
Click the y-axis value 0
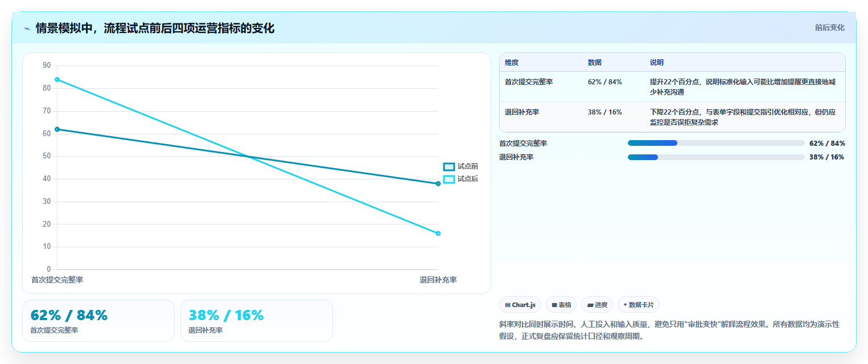coord(48,269)
